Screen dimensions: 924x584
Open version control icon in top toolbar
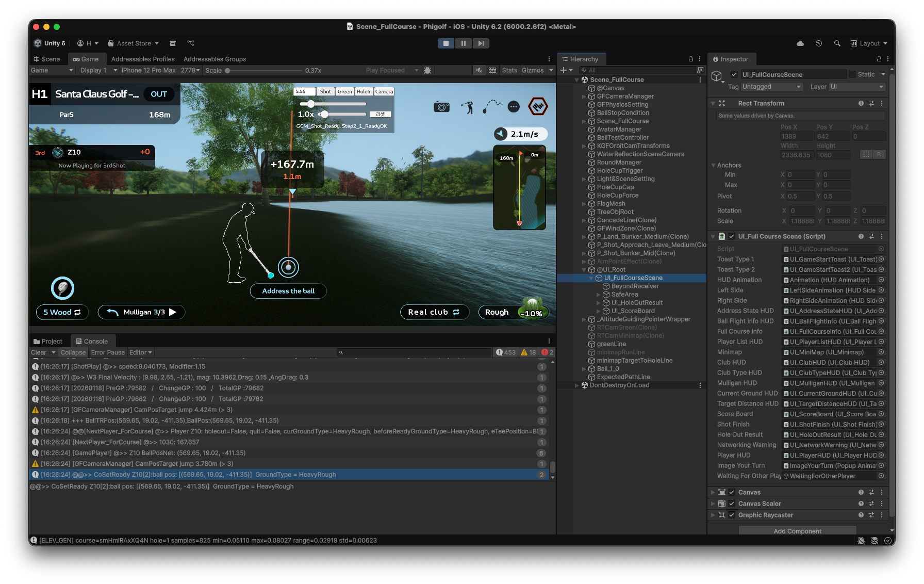pyautogui.click(x=191, y=43)
